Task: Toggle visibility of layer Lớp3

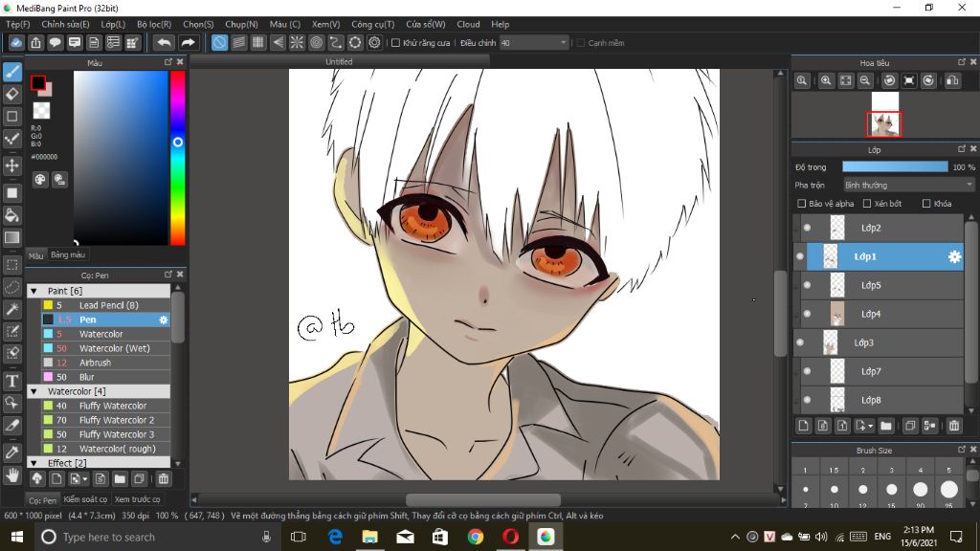Action: pos(800,342)
